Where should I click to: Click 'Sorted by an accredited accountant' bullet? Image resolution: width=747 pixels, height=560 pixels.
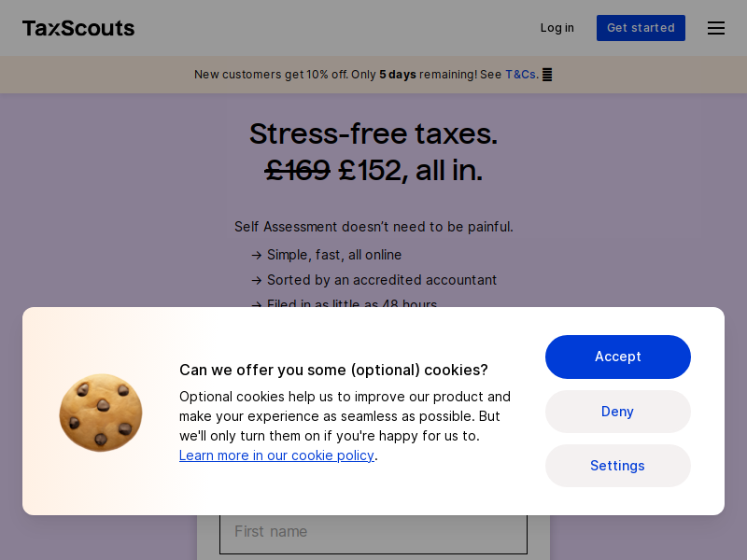pos(382,280)
